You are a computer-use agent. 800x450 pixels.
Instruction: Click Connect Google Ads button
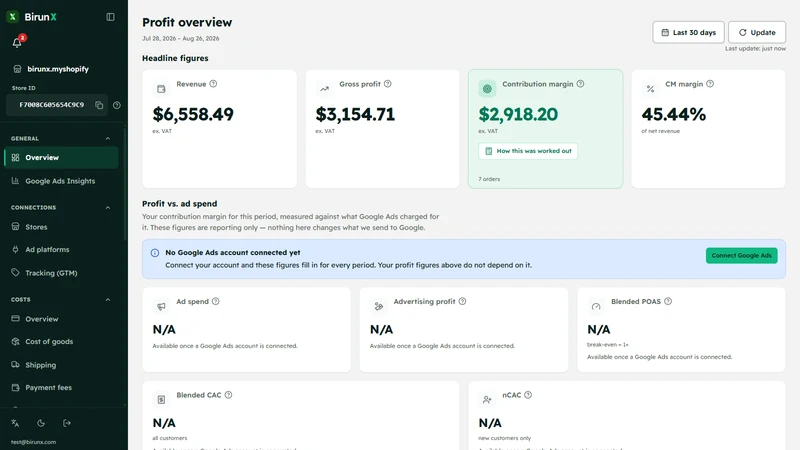click(741, 255)
